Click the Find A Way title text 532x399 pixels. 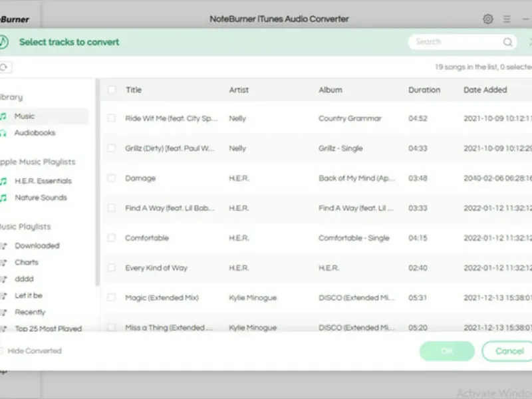coord(170,208)
